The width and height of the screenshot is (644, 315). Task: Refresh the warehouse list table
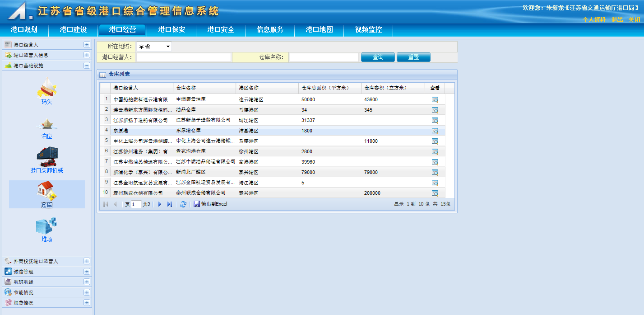tap(183, 204)
